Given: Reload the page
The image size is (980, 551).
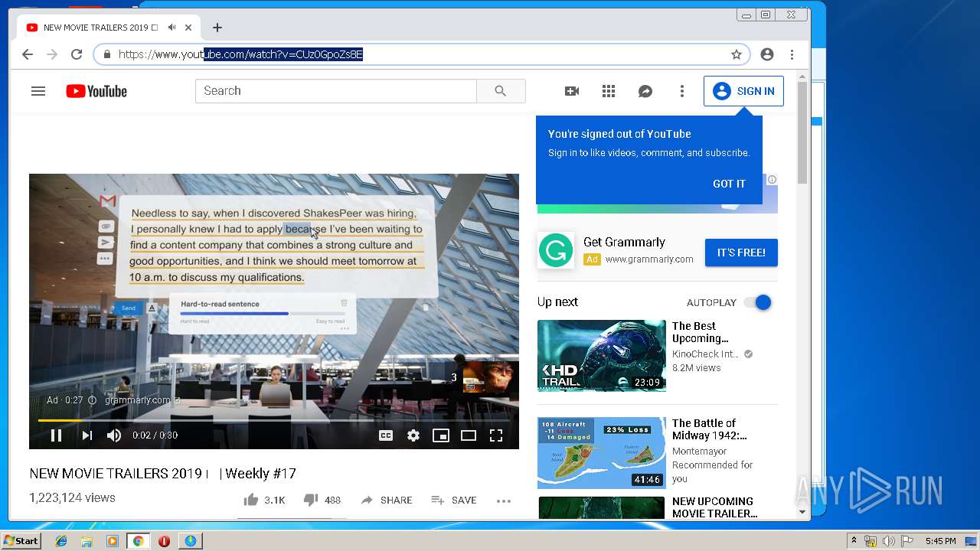Looking at the screenshot, I should [77, 54].
